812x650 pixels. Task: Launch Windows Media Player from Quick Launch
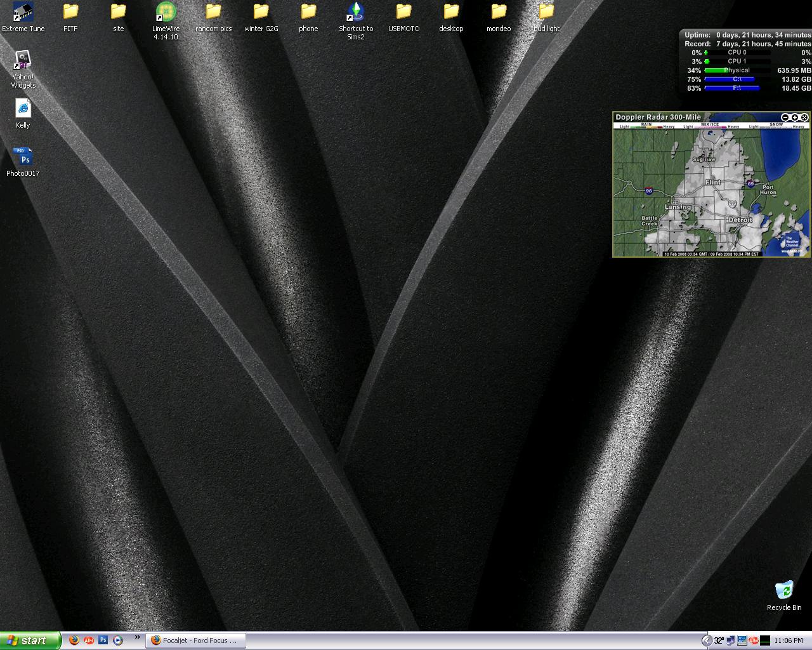click(118, 640)
